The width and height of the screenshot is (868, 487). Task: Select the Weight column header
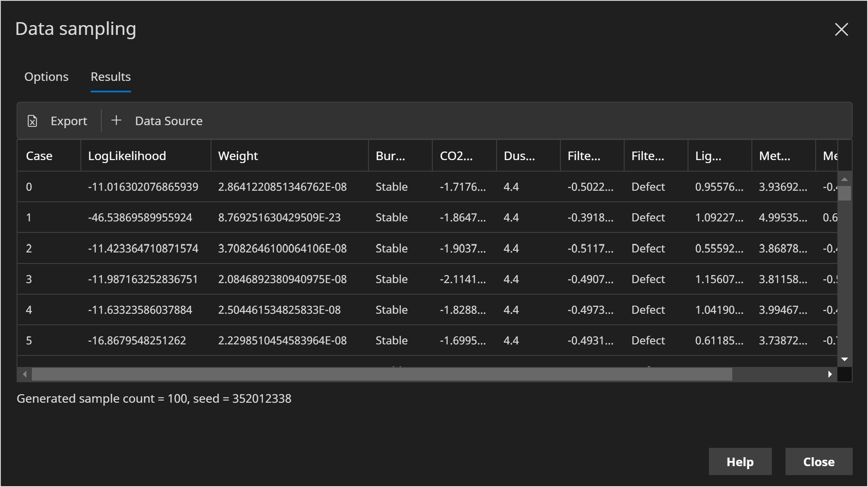click(x=237, y=155)
